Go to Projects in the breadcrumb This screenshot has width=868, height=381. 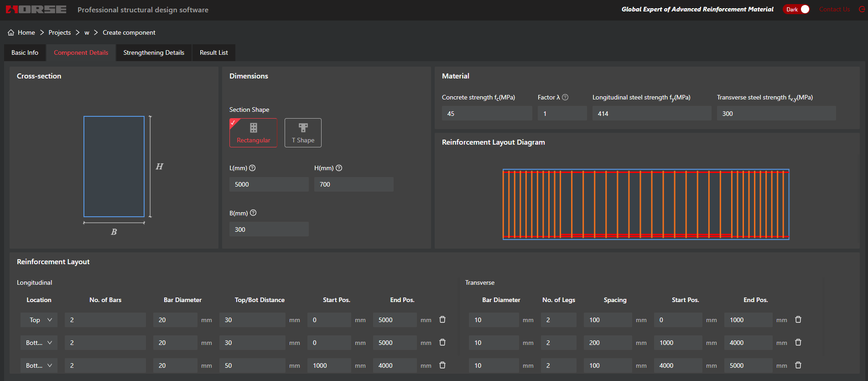tap(60, 32)
